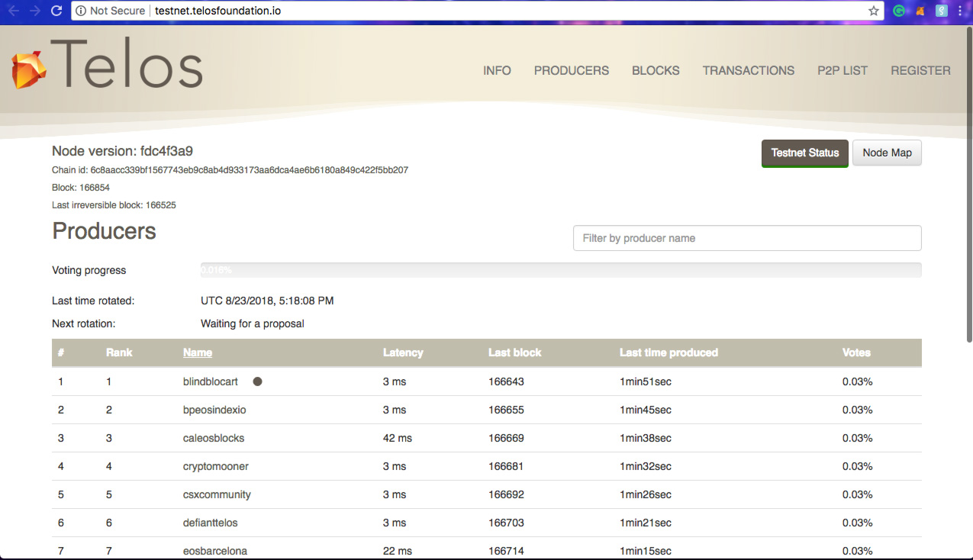The image size is (973, 560).
Task: Bookmark this page with the star icon
Action: pos(874,11)
